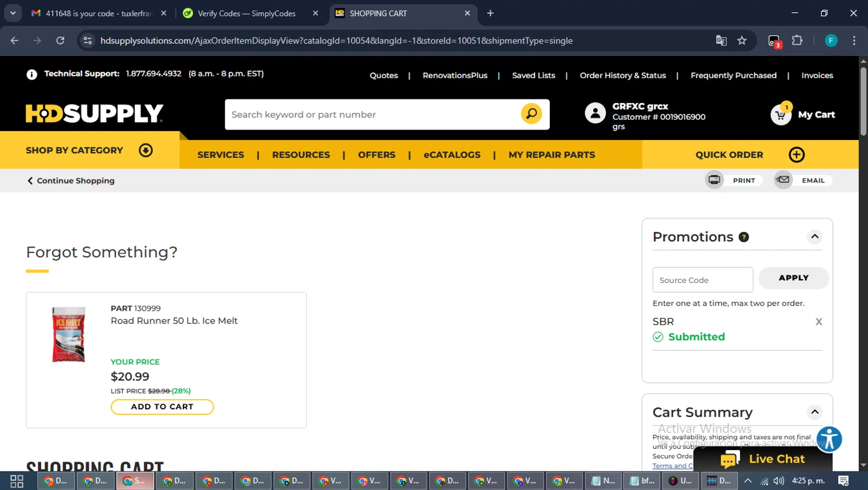The height and width of the screenshot is (490, 868).
Task: Open Saved Lists link
Action: (x=534, y=76)
